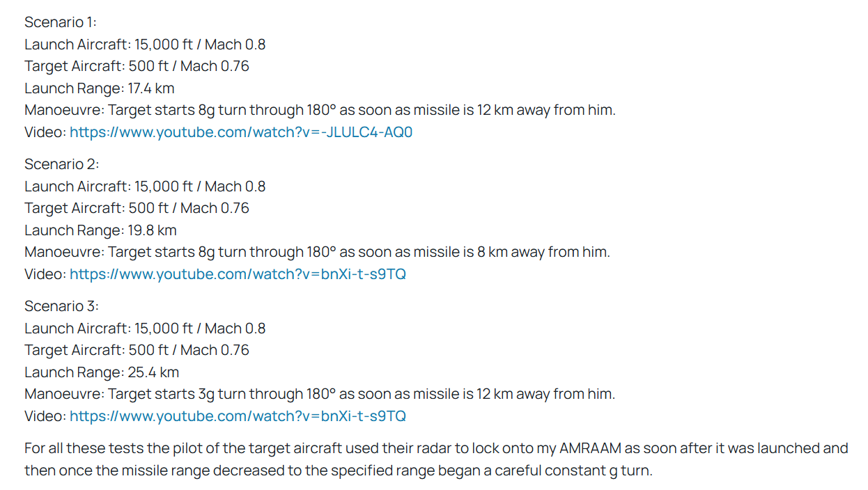Click the "Video:" label under Scenario 1
The image size is (868, 490).
(45, 132)
